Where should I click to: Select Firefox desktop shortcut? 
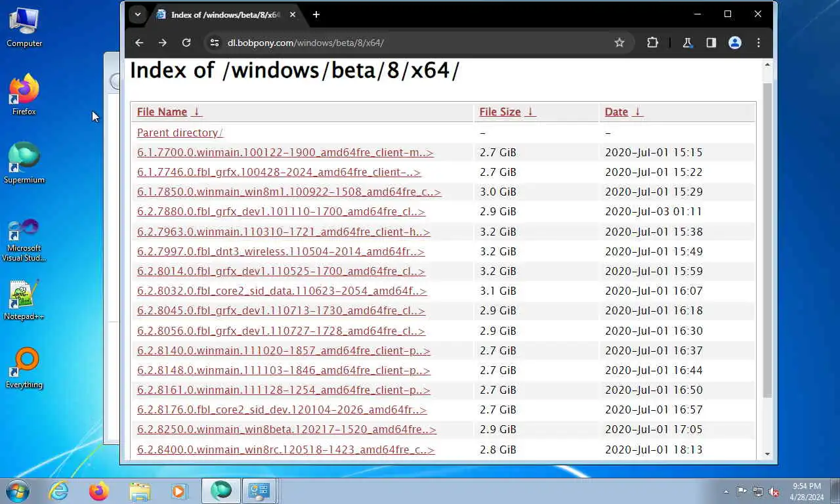[24, 95]
